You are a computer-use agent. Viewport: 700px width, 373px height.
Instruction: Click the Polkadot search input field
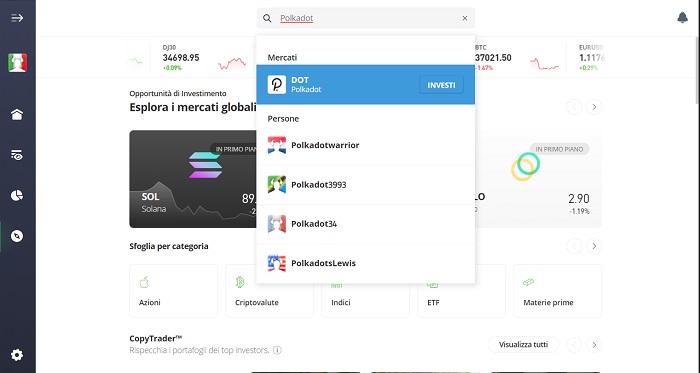[366, 18]
